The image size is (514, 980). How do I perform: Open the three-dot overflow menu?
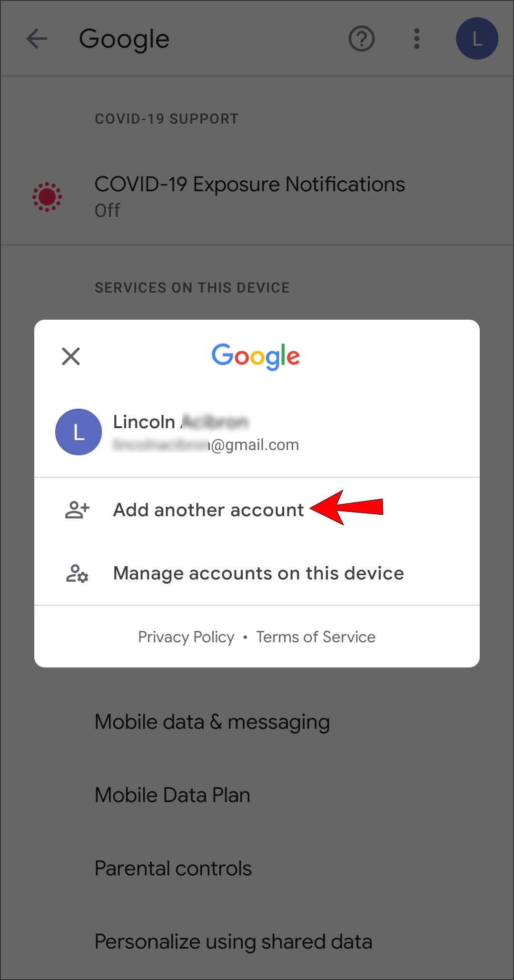[x=417, y=39]
